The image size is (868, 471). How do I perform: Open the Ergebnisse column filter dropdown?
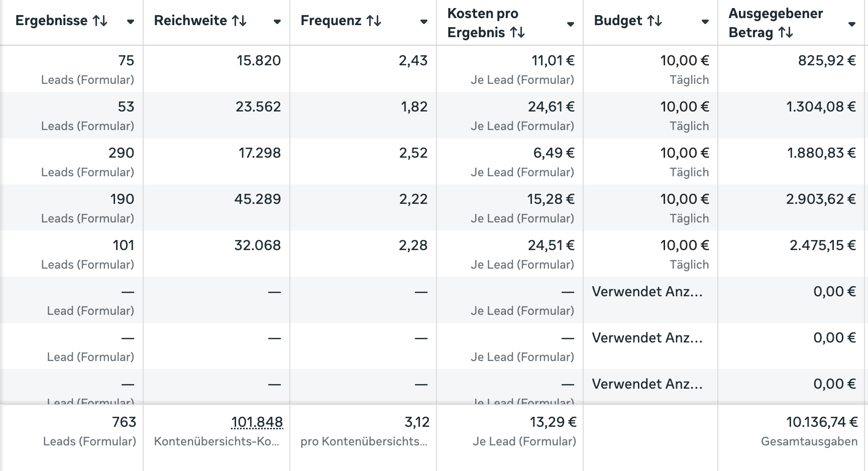point(131,23)
